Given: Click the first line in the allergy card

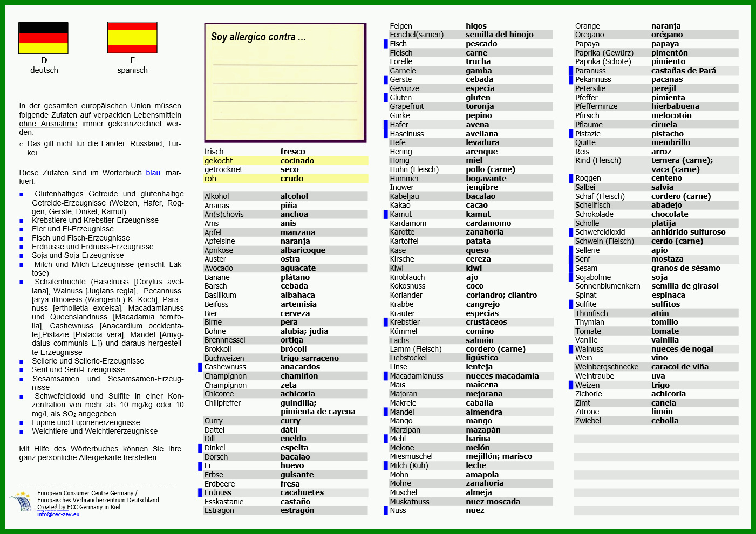Looking at the screenshot, I should [285, 65].
